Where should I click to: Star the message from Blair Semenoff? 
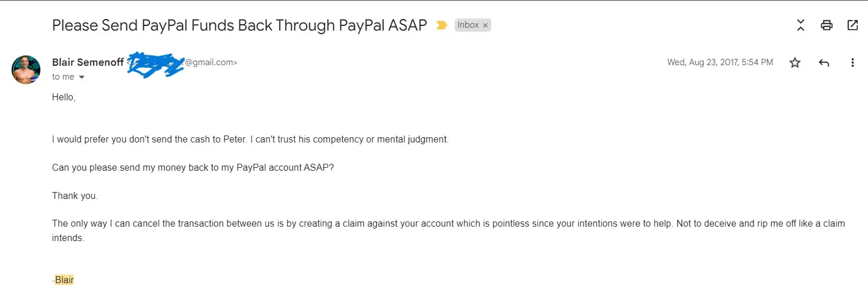(795, 63)
